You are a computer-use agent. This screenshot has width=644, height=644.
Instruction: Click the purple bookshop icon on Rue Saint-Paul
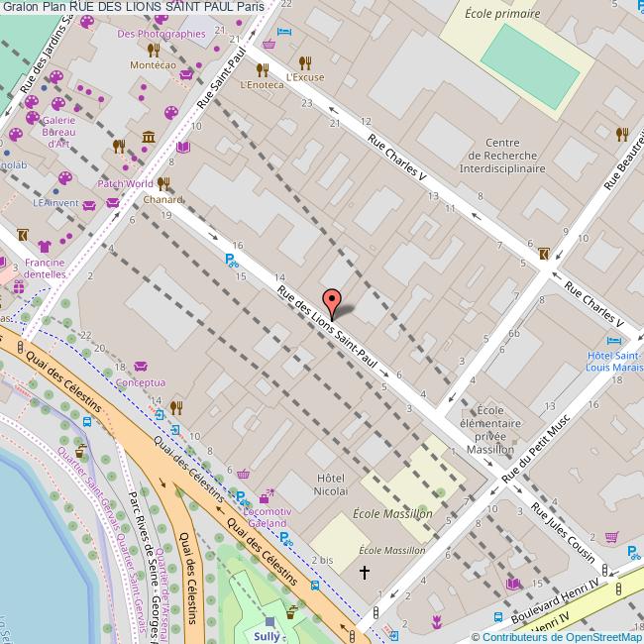(x=182, y=149)
